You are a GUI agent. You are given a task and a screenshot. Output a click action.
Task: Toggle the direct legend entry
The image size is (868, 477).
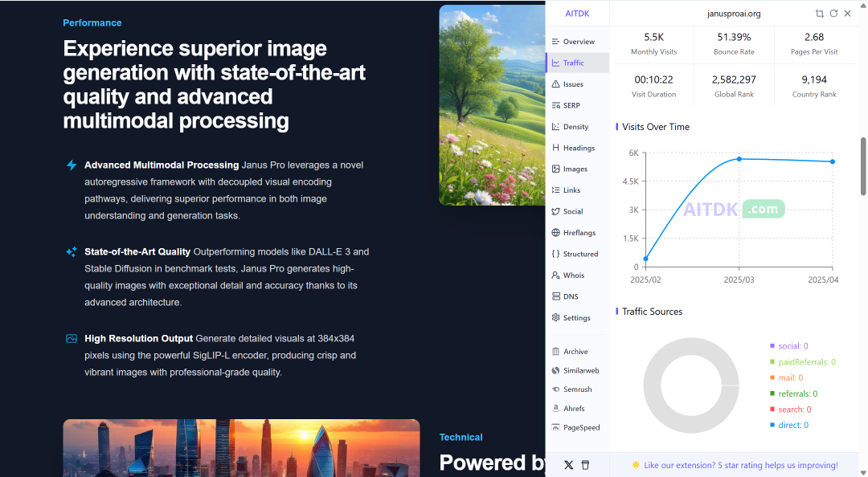coord(789,425)
